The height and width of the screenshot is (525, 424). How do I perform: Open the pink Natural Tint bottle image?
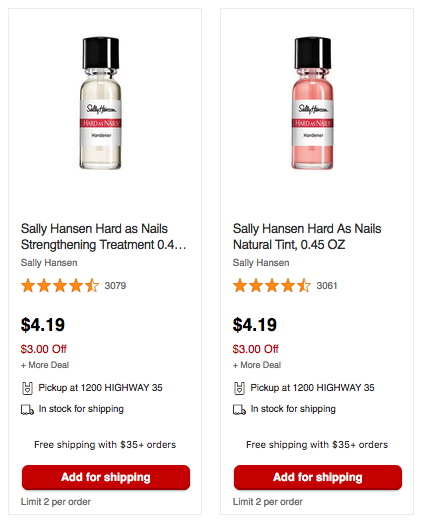(x=313, y=103)
